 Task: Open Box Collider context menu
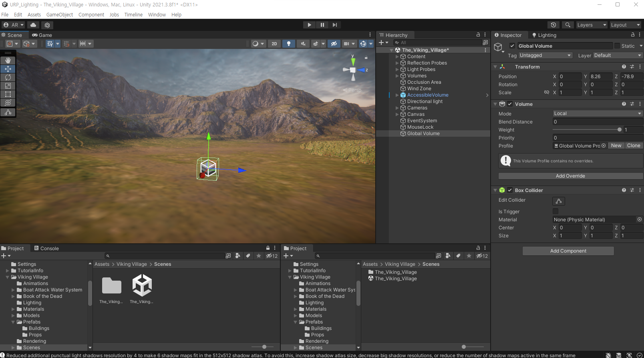point(640,190)
